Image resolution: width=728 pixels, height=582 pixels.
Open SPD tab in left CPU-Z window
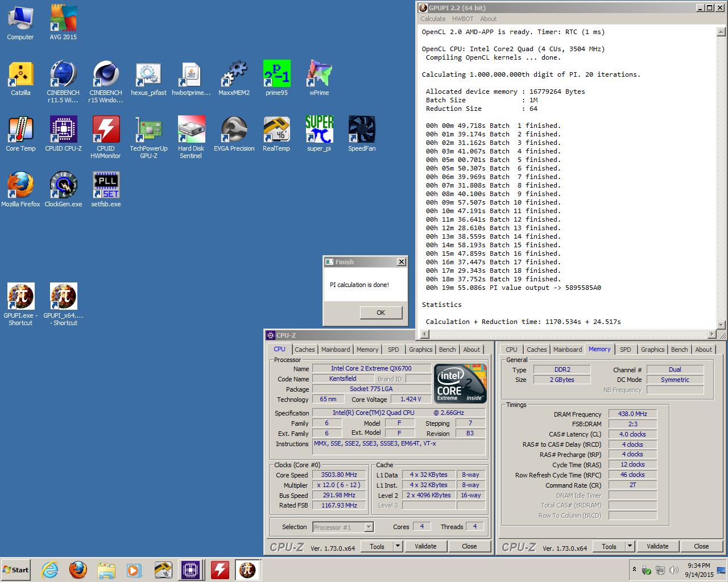tap(393, 350)
